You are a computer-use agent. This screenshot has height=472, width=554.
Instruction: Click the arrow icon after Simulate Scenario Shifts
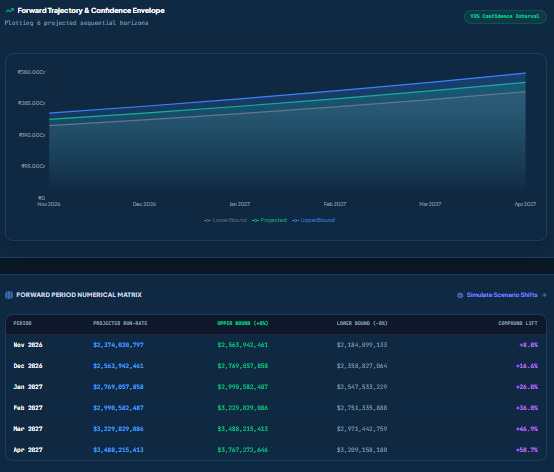tap(544, 295)
